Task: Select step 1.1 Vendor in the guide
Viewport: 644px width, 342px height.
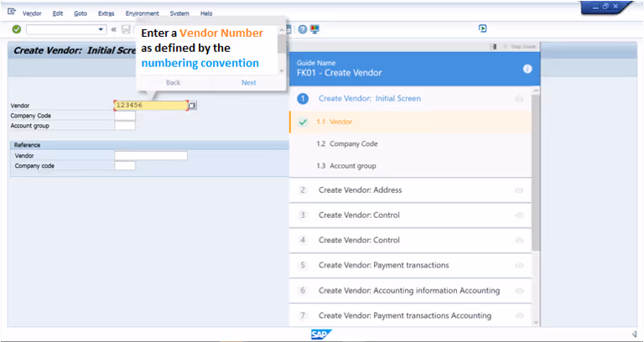Action: [410, 122]
